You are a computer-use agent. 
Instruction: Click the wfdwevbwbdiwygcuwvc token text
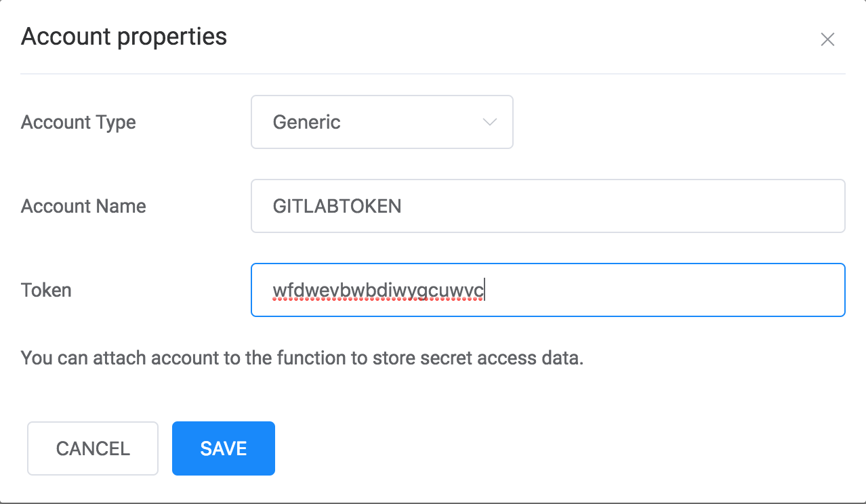[377, 290]
